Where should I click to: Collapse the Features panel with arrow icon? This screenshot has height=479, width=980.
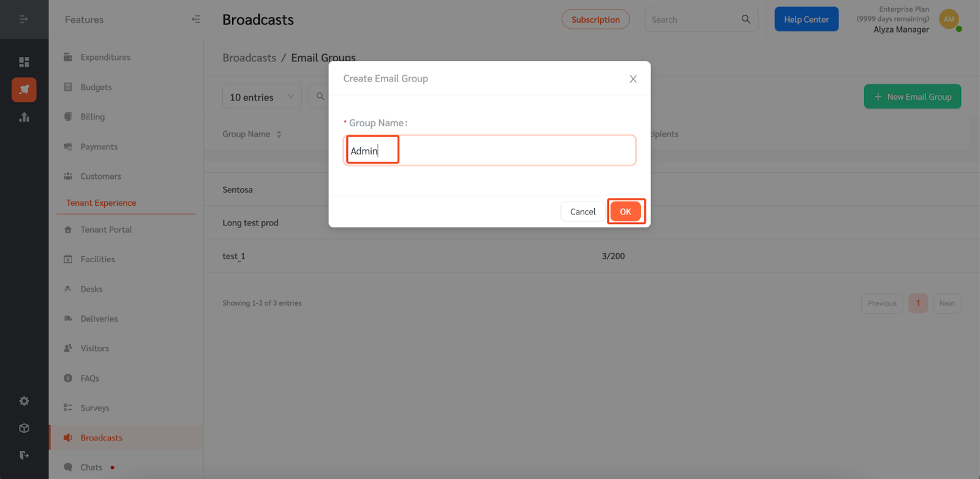196,20
